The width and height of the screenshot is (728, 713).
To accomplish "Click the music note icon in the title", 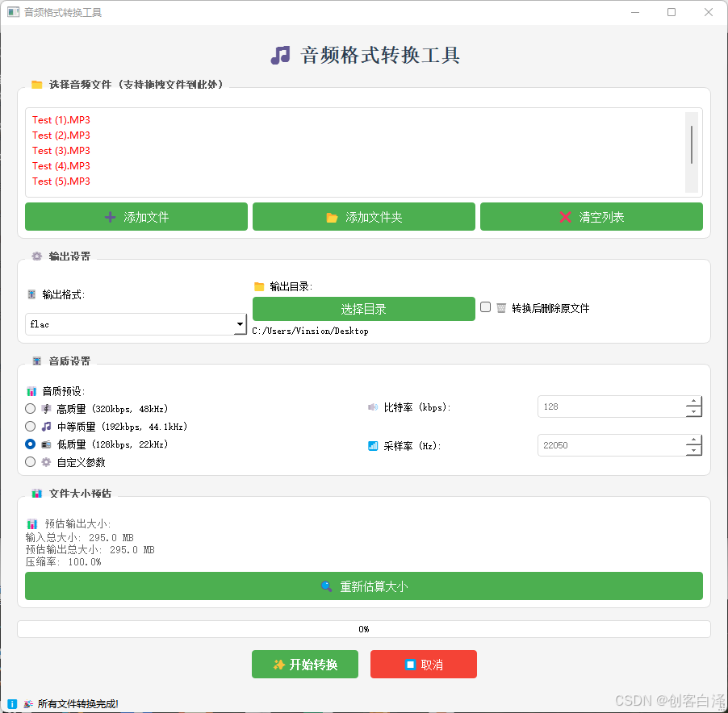I will pyautogui.click(x=280, y=55).
